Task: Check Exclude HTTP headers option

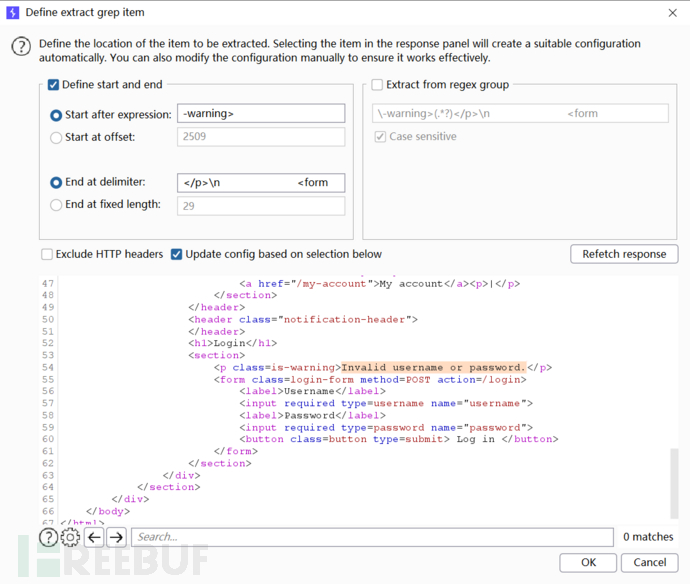Action: click(x=47, y=254)
